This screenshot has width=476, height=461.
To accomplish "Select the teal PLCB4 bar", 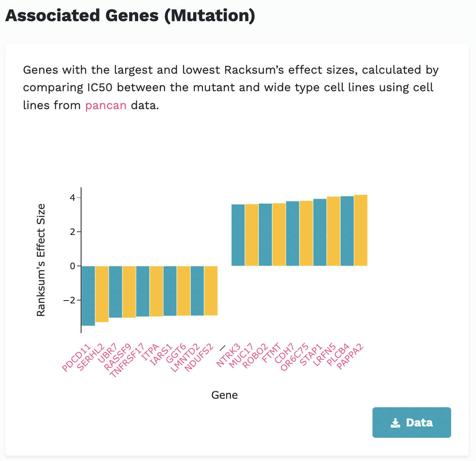I will pyautogui.click(x=347, y=231).
